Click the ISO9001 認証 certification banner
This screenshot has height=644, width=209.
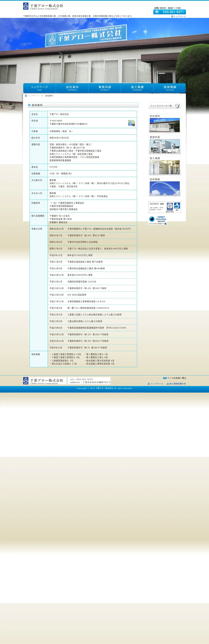tap(165, 207)
